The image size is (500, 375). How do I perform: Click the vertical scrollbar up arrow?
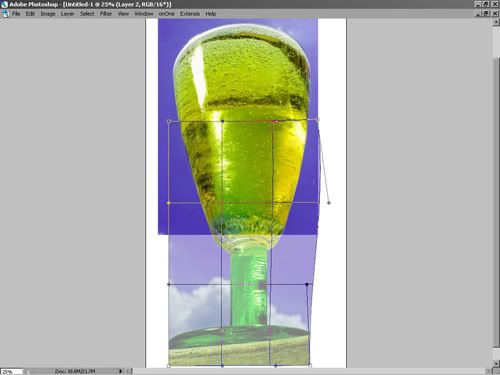pos(496,22)
